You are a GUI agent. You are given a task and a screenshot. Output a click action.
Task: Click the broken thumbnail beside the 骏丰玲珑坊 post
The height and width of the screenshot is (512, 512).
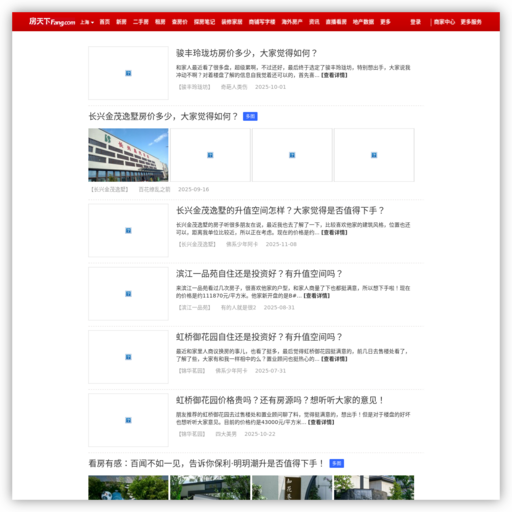coord(128,73)
